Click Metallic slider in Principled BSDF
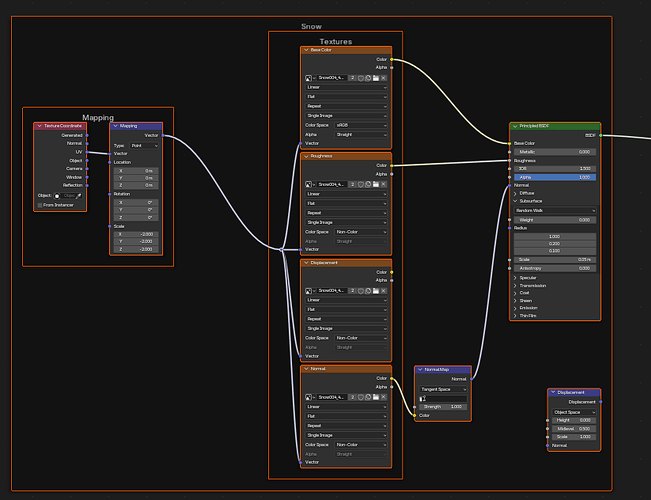Image resolution: width=651 pixels, height=500 pixels. (x=555, y=152)
